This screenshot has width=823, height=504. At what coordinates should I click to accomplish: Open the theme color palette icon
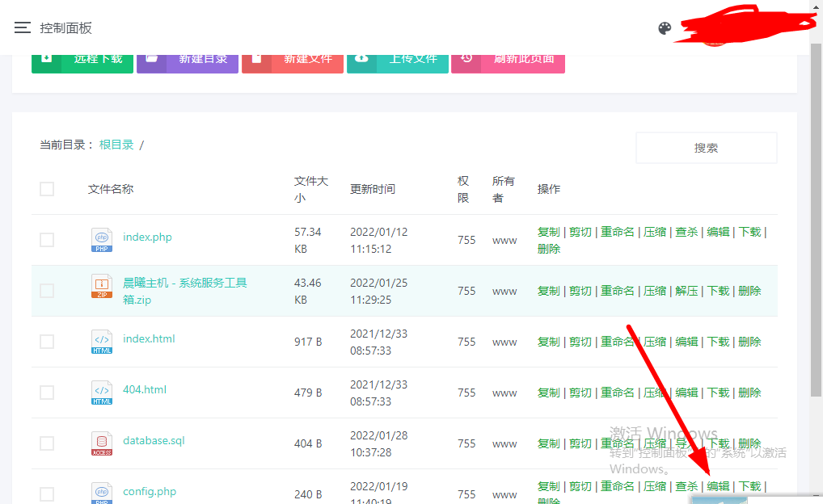pos(665,28)
